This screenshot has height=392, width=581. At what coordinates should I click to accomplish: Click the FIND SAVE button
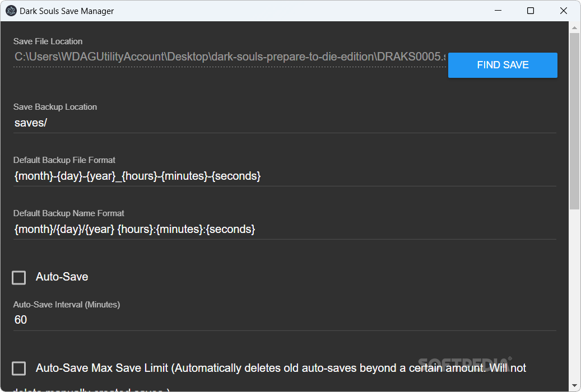click(x=503, y=65)
